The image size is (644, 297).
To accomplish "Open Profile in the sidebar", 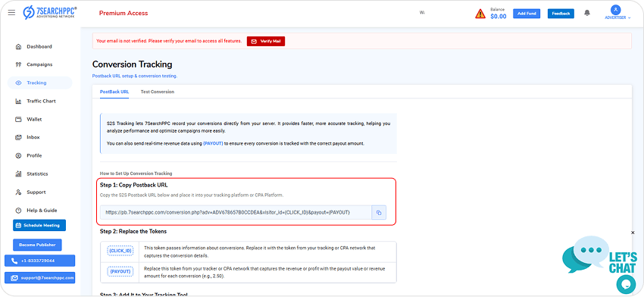I will (35, 155).
